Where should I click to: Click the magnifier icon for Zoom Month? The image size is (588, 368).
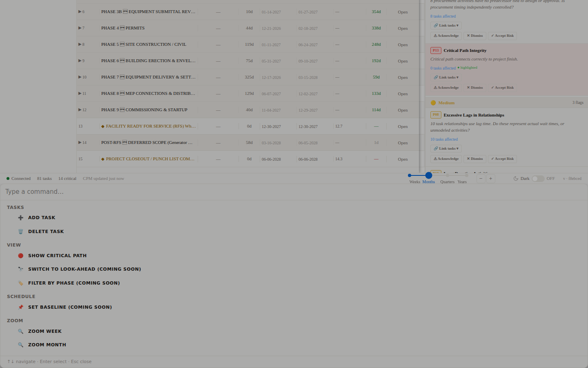[21, 345]
